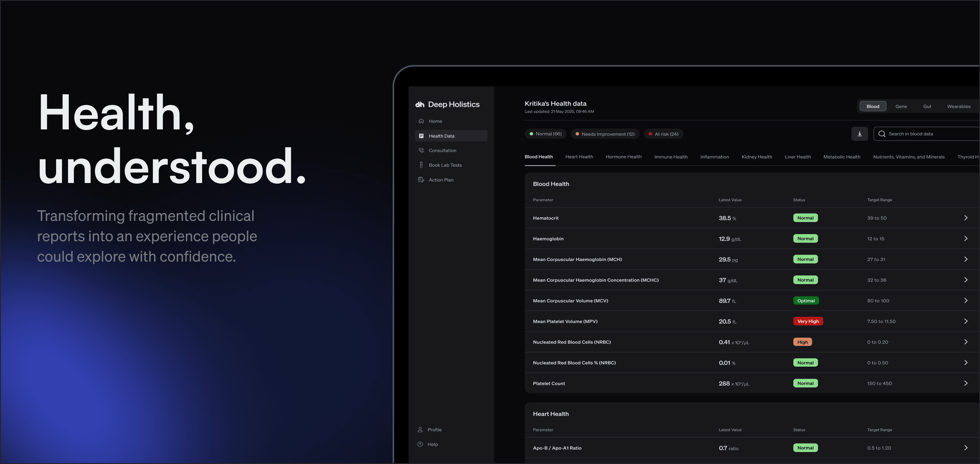Screen dimensions: 980x464
Task: Switch data source to Gene
Action: point(901,107)
